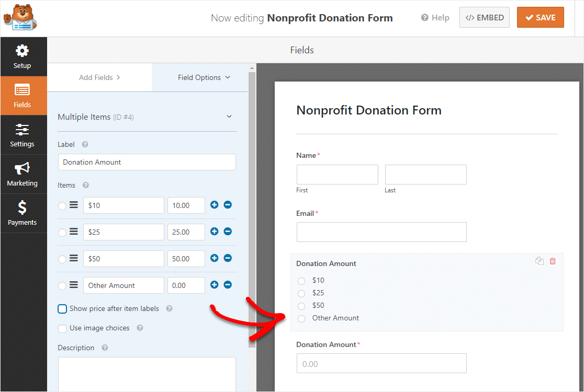
Task: Grab the $10 row reorder handle
Action: pos(74,205)
